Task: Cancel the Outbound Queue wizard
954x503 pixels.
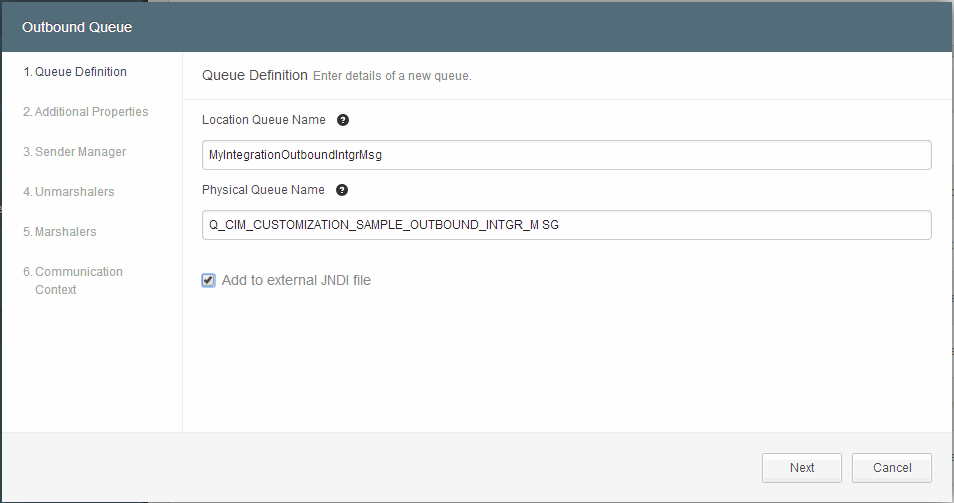Action: tap(892, 468)
